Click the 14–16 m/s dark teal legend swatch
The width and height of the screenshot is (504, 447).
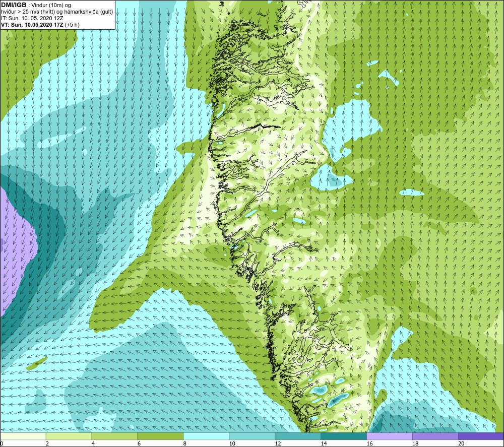(x=344, y=436)
